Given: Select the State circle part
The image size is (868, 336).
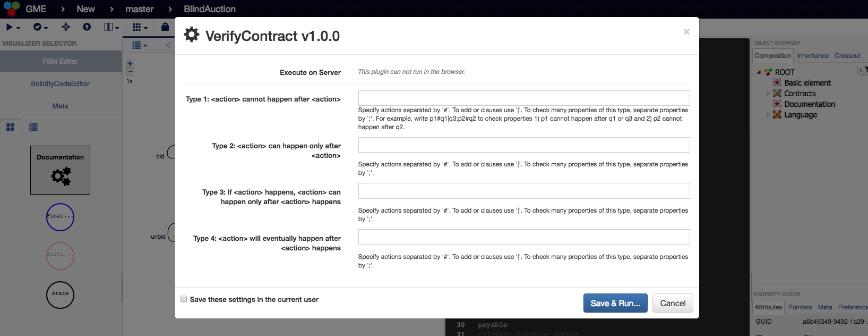Looking at the screenshot, I should coord(60,295).
